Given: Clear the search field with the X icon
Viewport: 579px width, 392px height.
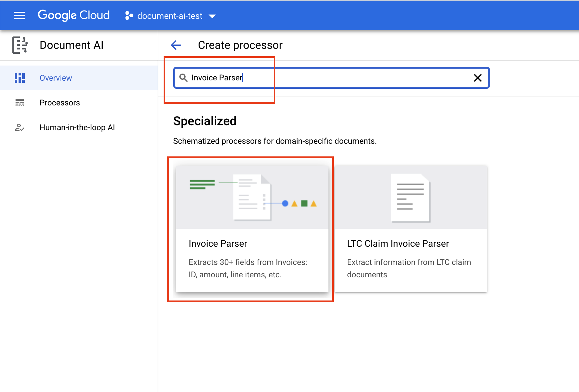Looking at the screenshot, I should click(478, 78).
